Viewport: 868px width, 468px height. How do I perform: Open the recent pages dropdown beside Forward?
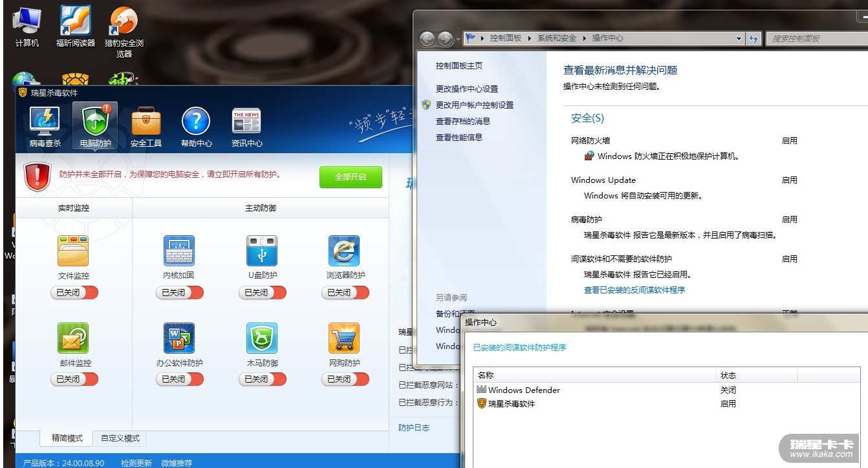(x=458, y=39)
